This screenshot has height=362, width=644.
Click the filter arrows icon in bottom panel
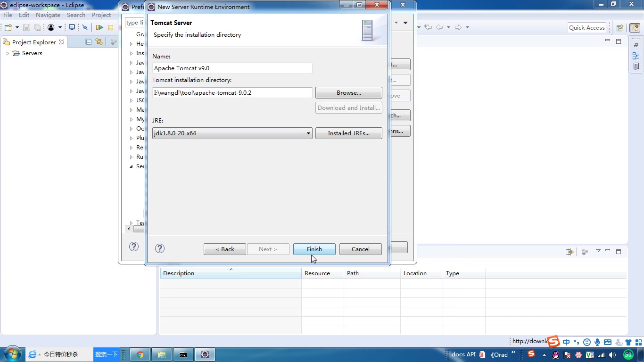570,252
